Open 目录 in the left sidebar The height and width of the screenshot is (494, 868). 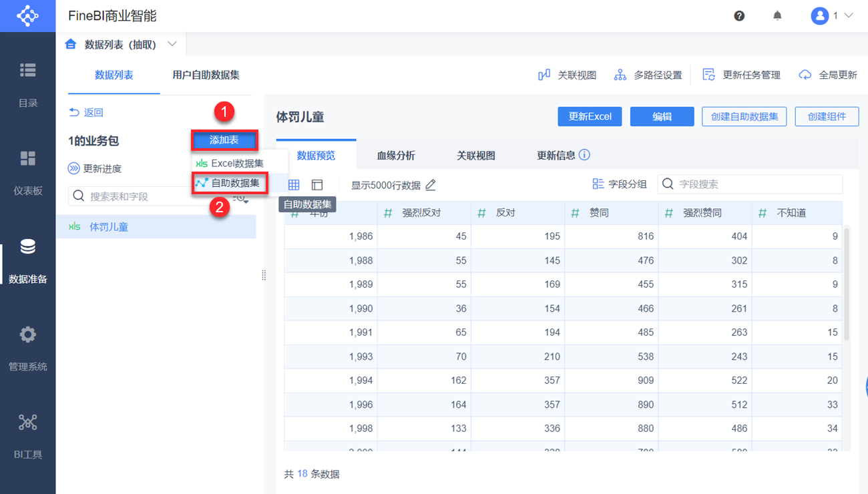pyautogui.click(x=28, y=85)
